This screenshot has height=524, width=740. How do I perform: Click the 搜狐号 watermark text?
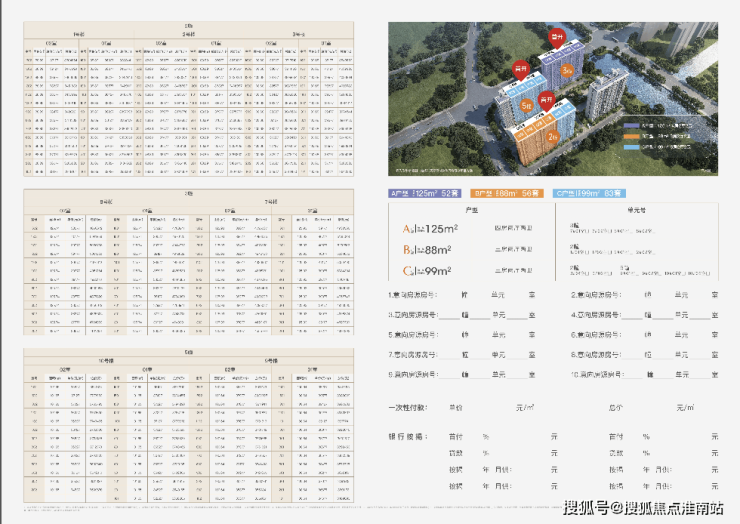click(x=586, y=508)
